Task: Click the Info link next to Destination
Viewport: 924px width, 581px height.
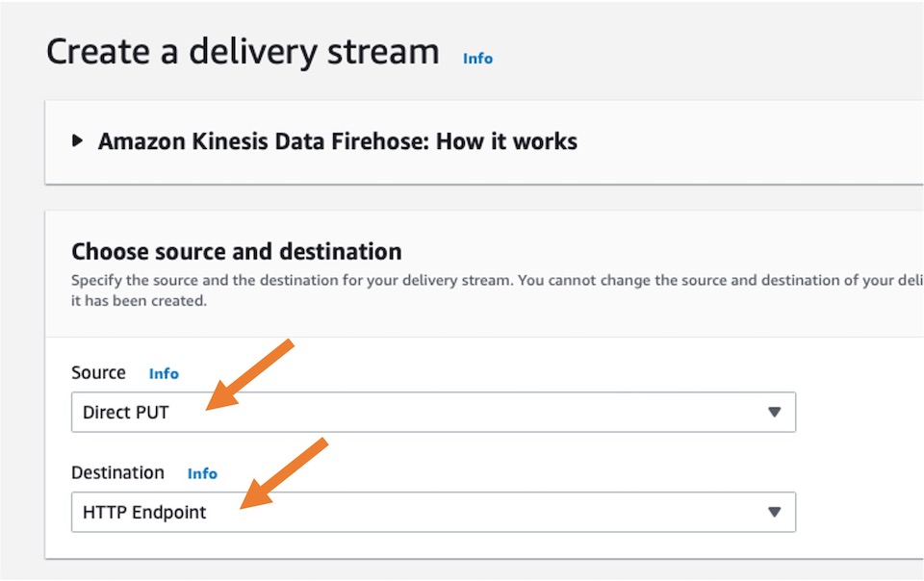Action: pos(202,474)
